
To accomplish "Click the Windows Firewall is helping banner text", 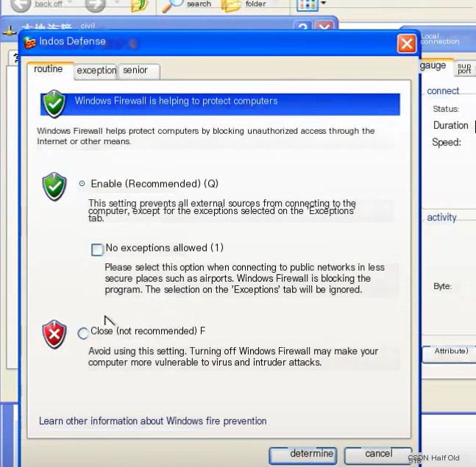I will click(x=176, y=101).
